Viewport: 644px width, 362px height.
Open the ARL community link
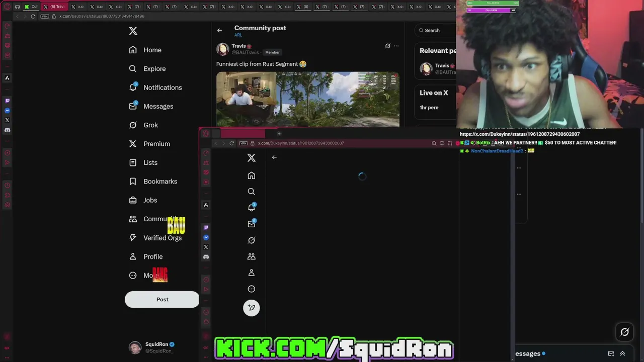click(238, 35)
